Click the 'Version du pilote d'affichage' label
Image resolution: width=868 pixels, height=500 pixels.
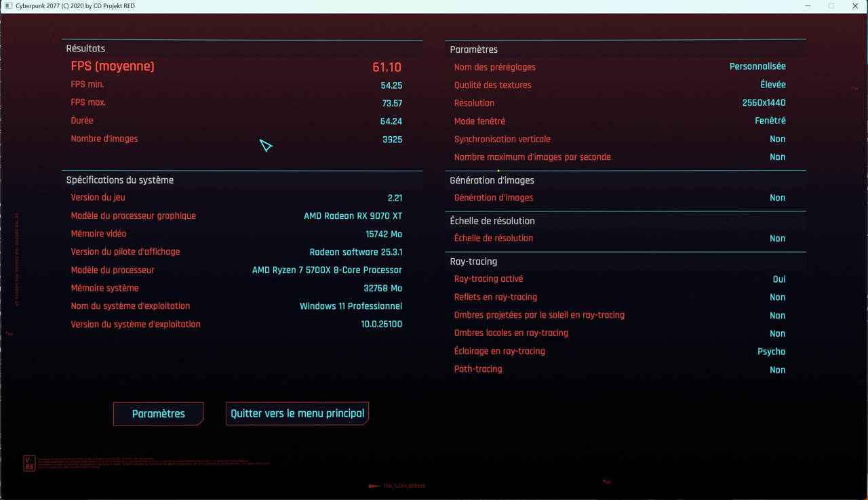125,252
